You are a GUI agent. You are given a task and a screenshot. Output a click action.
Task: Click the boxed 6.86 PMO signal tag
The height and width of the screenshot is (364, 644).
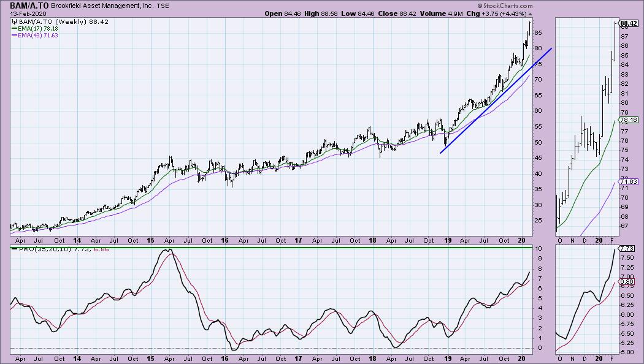coord(627,282)
